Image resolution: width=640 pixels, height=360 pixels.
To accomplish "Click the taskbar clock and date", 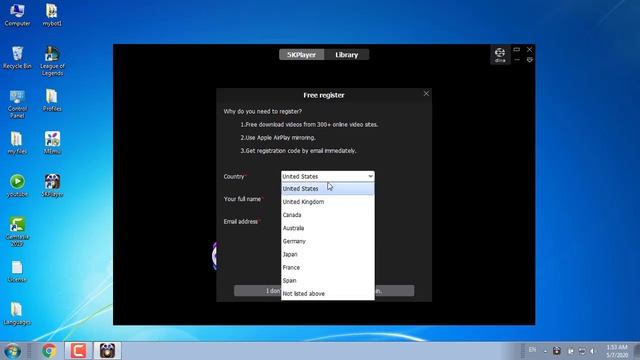I will (617, 351).
